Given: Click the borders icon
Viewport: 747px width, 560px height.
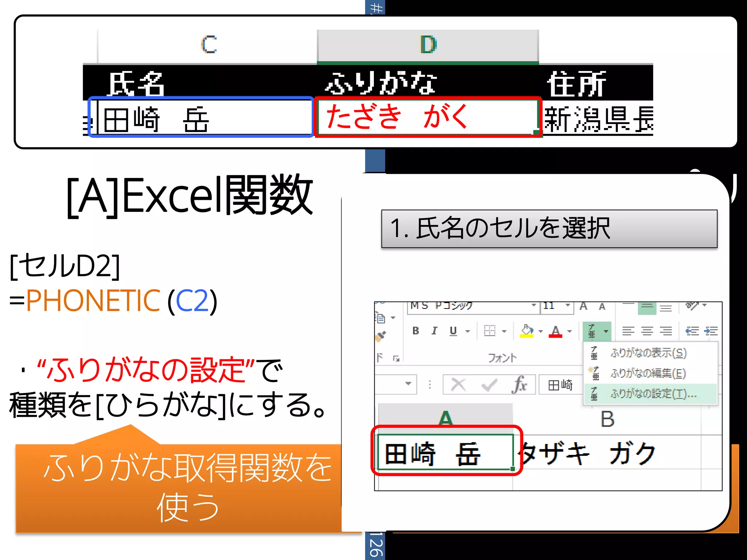Looking at the screenshot, I should [489, 331].
